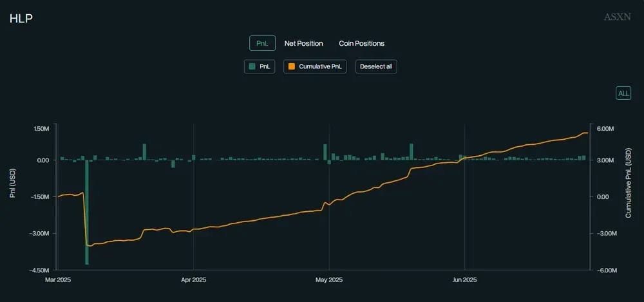Toggle the Cumulative PnL series legend

pos(315,66)
